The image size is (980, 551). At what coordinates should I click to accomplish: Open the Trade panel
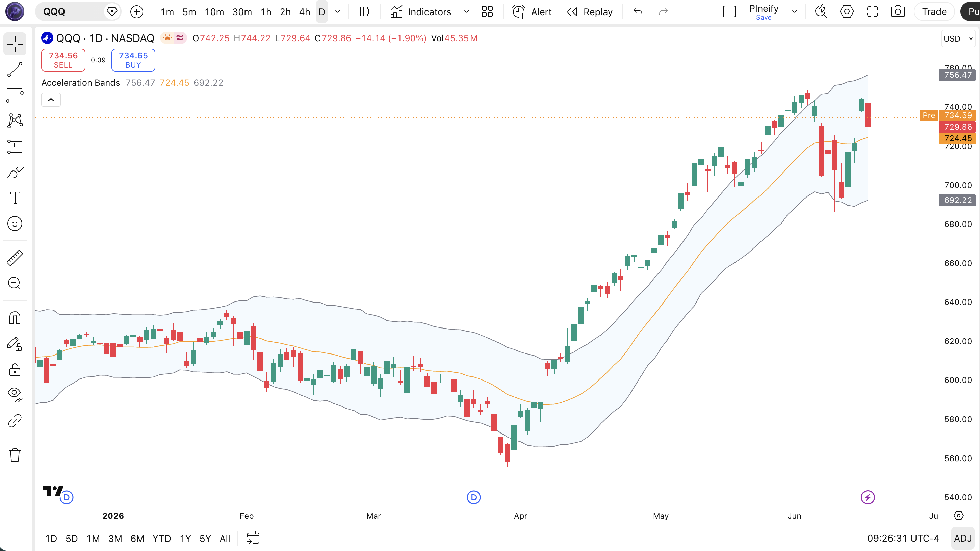(934, 12)
